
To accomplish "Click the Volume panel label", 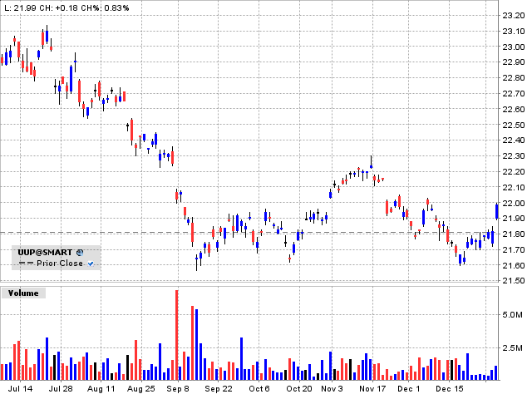I will pyautogui.click(x=22, y=293).
